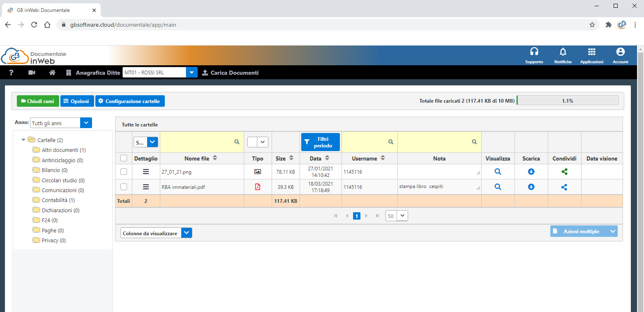Click Carica Documenti in the menu bar
Viewport: 644px width, 312px height.
(x=230, y=73)
